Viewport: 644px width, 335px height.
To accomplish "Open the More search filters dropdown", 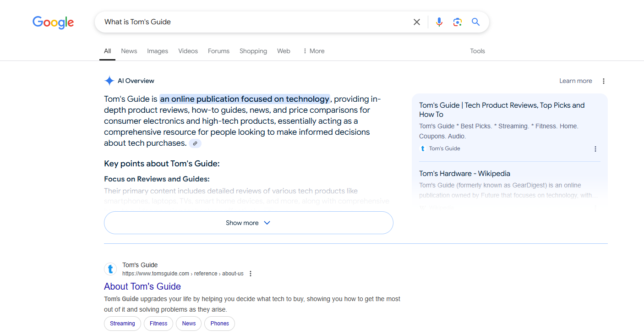I will [x=314, y=51].
